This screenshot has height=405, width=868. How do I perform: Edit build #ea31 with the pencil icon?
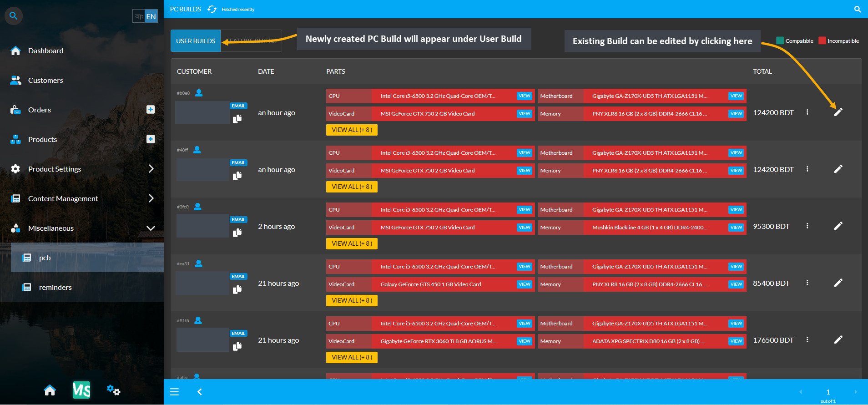[x=838, y=283]
